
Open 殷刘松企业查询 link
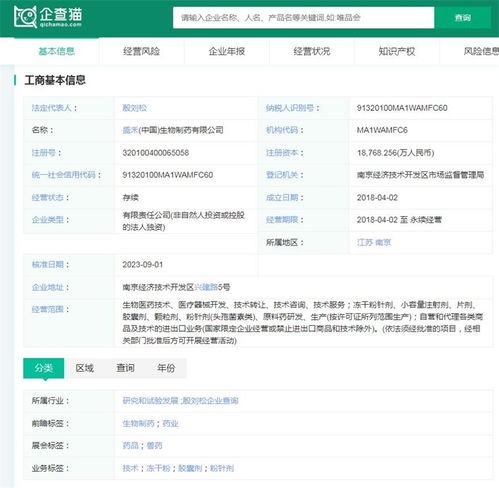[x=210, y=401]
